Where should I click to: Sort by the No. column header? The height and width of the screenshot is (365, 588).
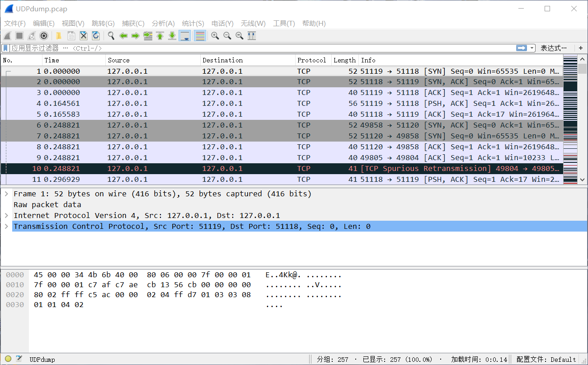[22, 60]
